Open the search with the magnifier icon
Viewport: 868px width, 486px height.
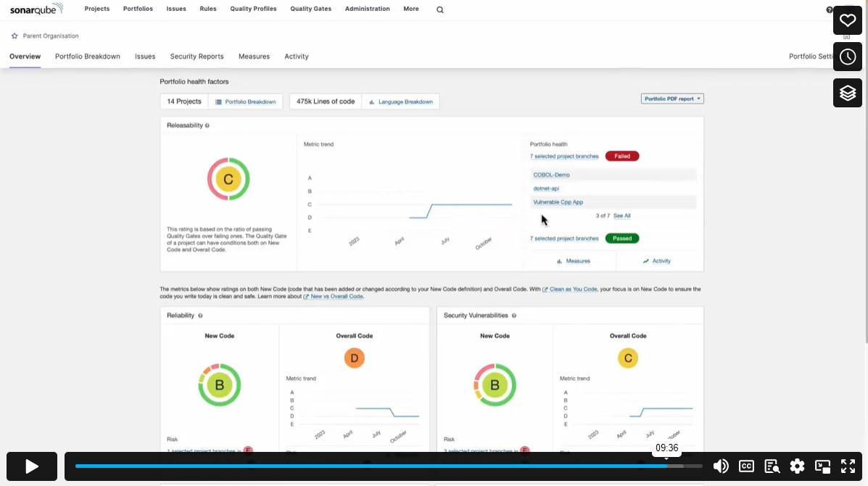coord(439,9)
